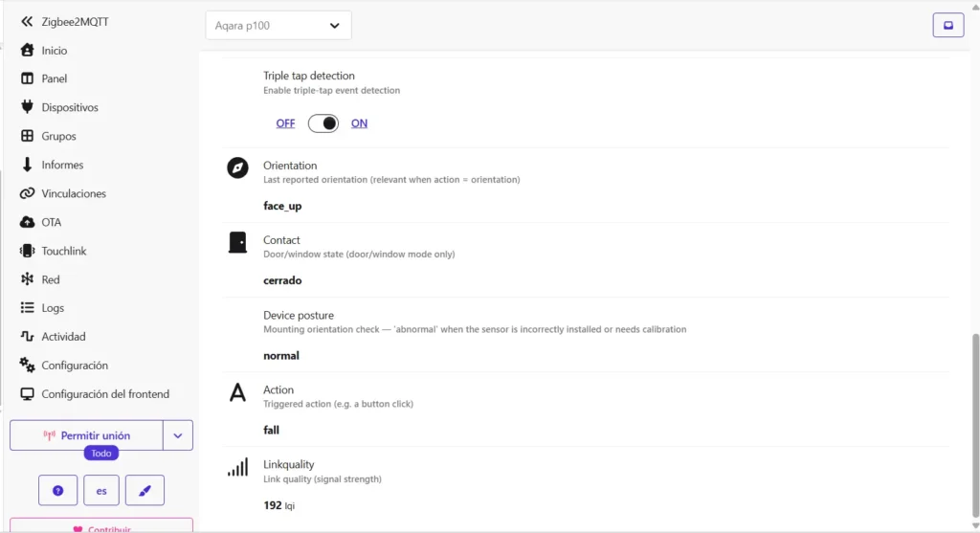This screenshot has width=980, height=533.
Task: Click Linkquality signal bars icon
Action: pyautogui.click(x=237, y=467)
